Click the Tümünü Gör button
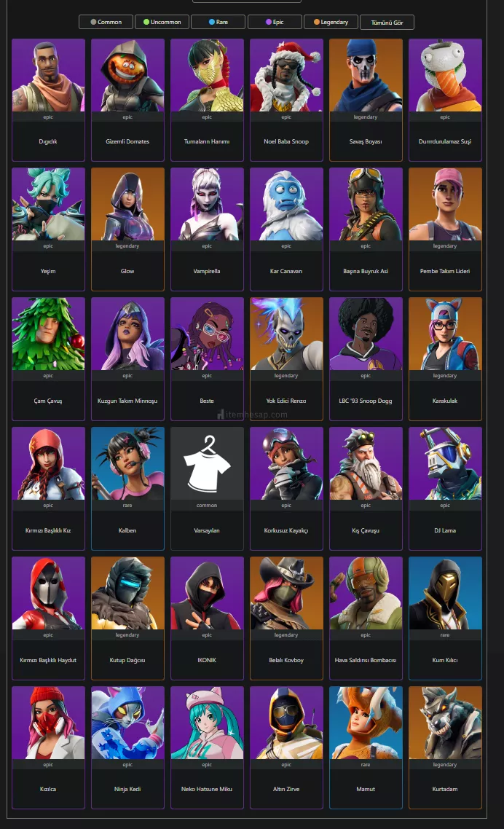Screen dimensions: 504x829 coord(387,22)
